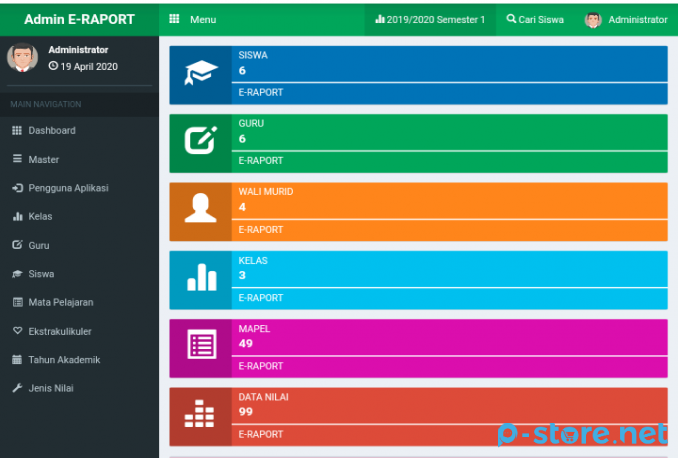The height and width of the screenshot is (458, 678).
Task: Click the Menu grid icon in top bar
Action: point(174,19)
